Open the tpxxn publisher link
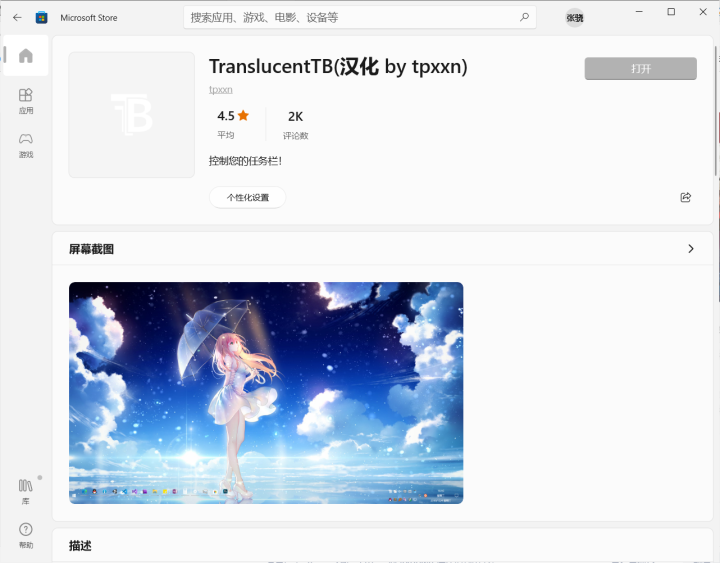Image resolution: width=720 pixels, height=563 pixels. pyautogui.click(x=221, y=90)
